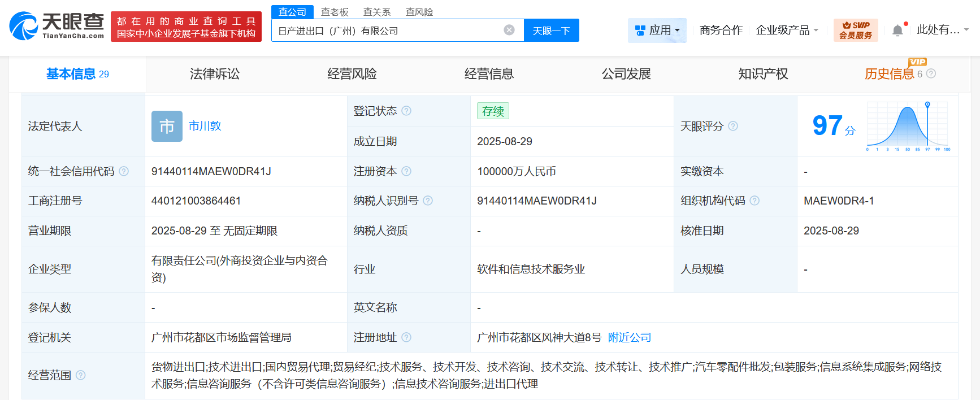Click the help icon next to 组织机构代码
The height and width of the screenshot is (400, 980).
[x=754, y=201]
